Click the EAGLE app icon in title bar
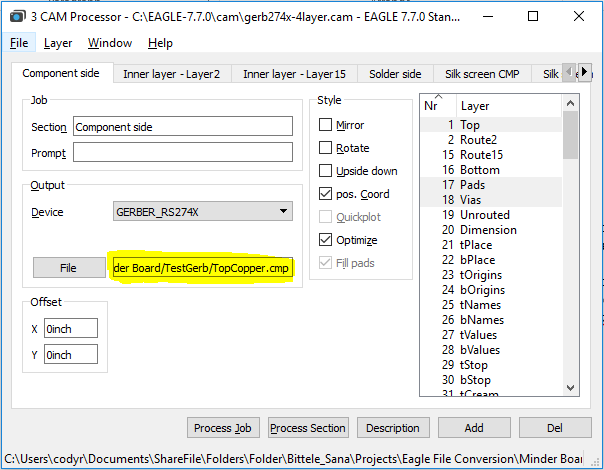 (17, 17)
